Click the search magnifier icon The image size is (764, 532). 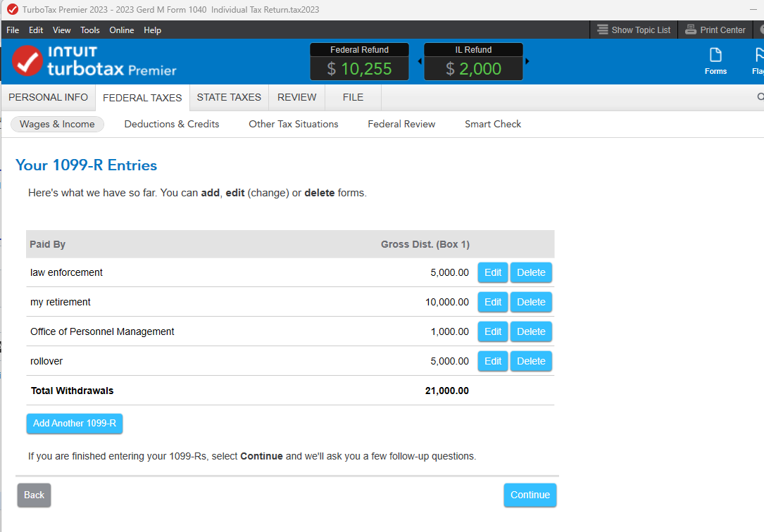click(x=760, y=97)
